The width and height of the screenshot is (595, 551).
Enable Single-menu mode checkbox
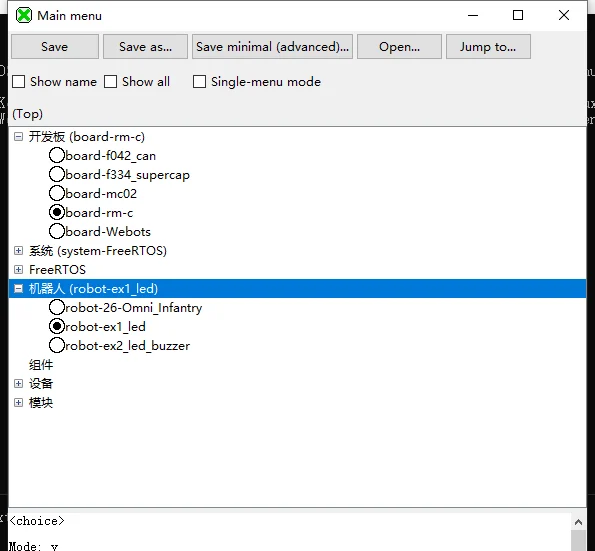199,82
